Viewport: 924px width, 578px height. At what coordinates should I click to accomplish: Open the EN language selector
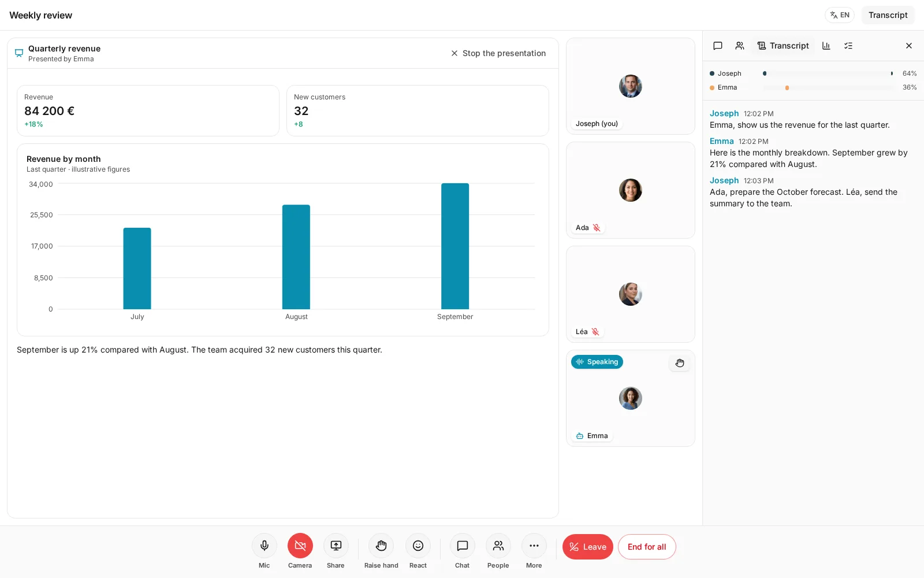pos(840,15)
